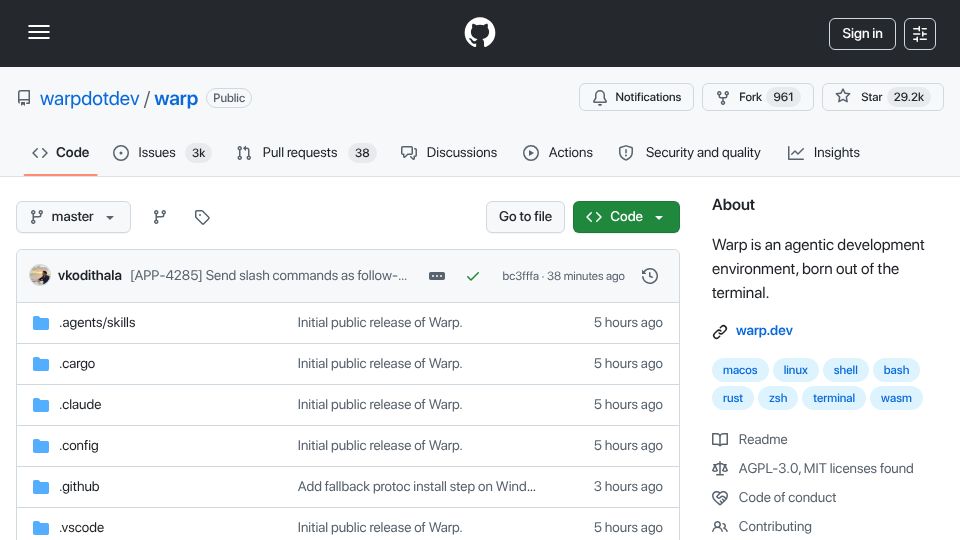Select the terminal topic tag
This screenshot has height=540, width=960.
(x=833, y=398)
